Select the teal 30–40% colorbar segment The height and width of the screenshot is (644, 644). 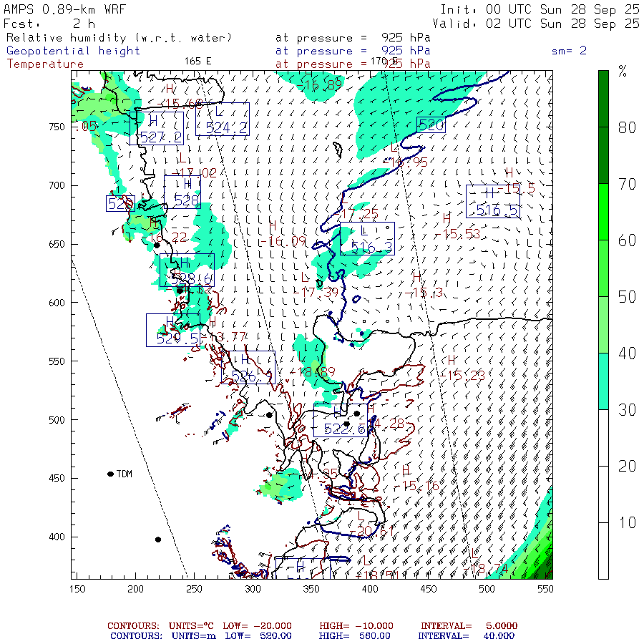click(x=604, y=381)
